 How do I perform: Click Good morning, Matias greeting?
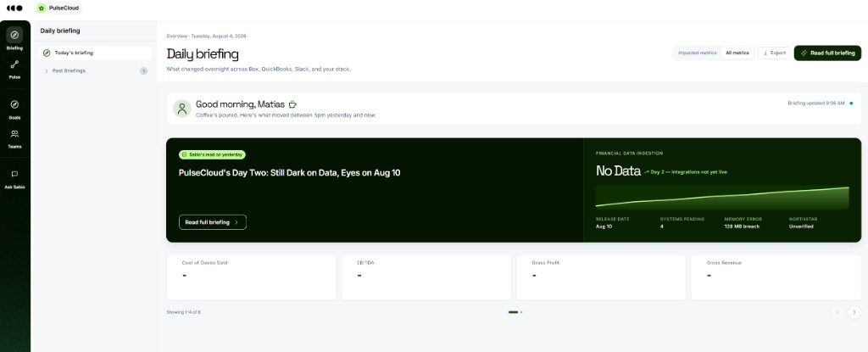pos(240,104)
